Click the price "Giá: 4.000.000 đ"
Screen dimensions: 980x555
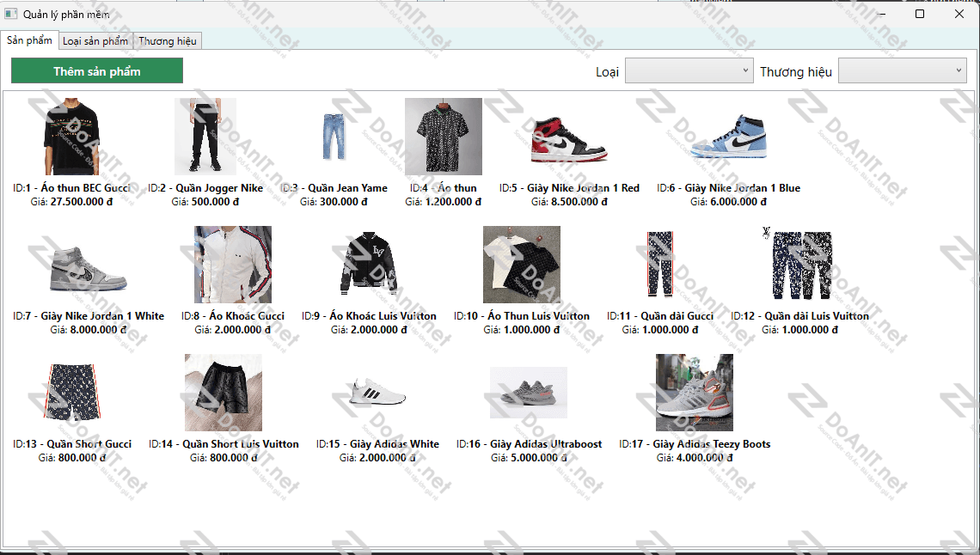click(695, 458)
